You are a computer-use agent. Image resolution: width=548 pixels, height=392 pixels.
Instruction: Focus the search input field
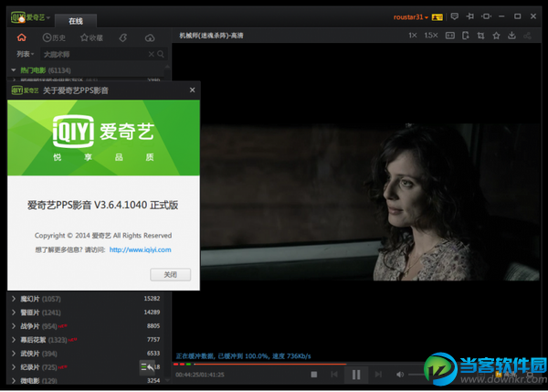[94, 54]
